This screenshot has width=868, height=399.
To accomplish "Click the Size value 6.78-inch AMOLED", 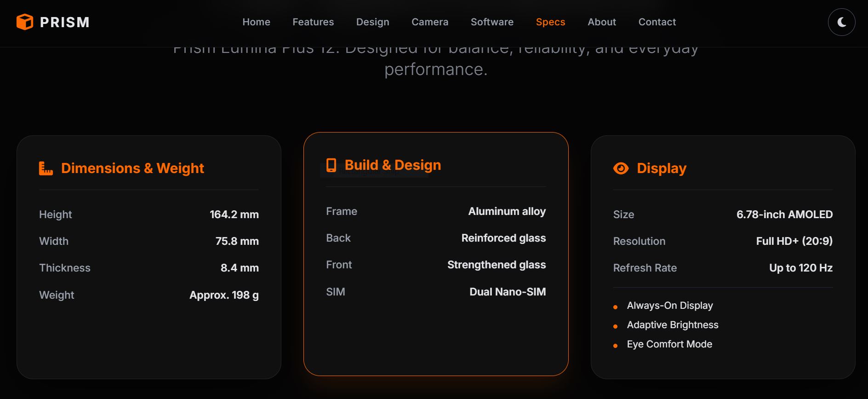I will (784, 214).
